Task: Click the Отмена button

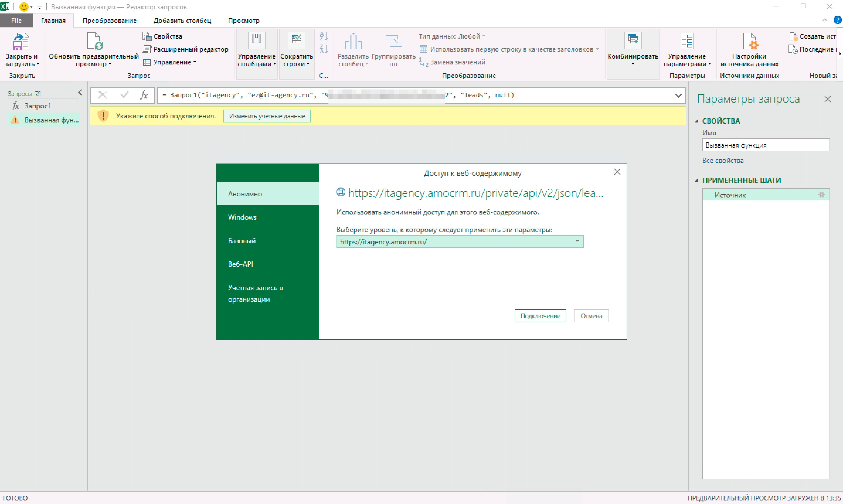Action: tap(591, 316)
